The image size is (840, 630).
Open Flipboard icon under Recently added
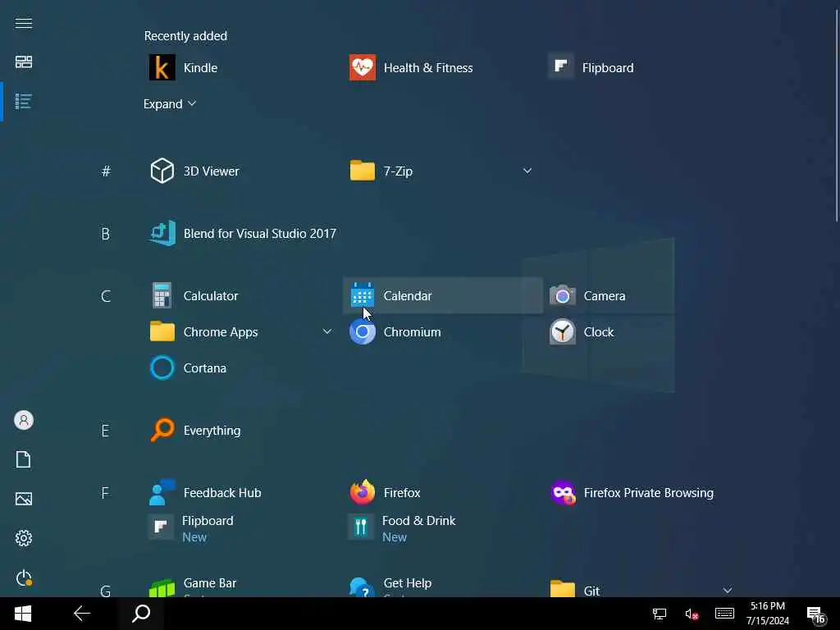[x=561, y=66]
